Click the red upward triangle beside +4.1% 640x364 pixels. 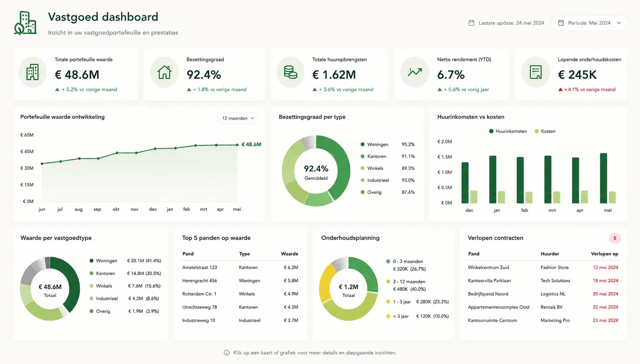pyautogui.click(x=560, y=90)
